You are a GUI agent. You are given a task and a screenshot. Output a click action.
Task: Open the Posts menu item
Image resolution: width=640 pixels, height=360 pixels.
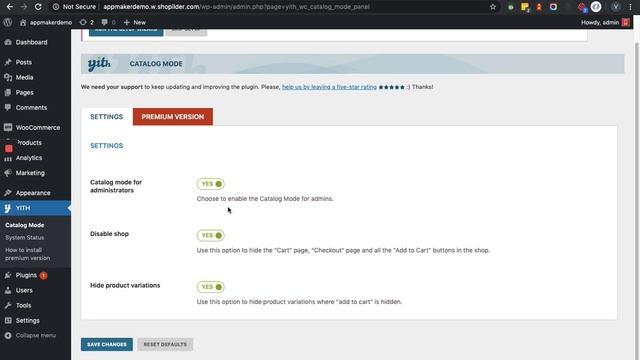(x=24, y=62)
